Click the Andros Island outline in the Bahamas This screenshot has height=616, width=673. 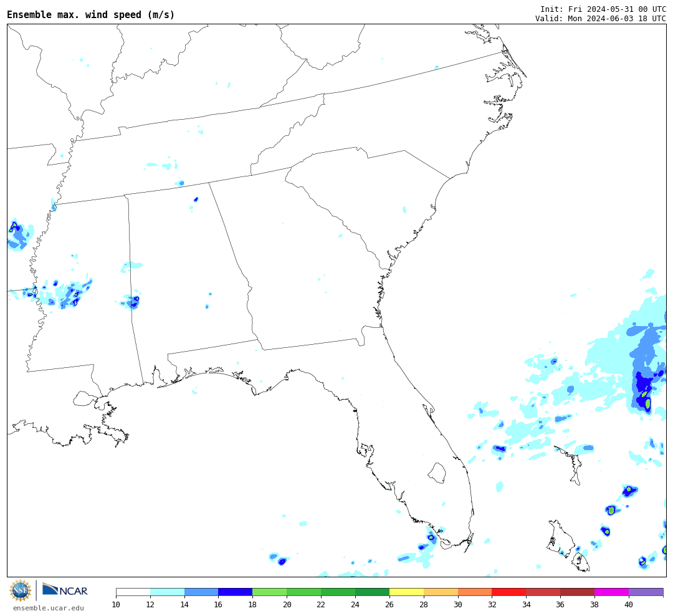tap(560, 539)
